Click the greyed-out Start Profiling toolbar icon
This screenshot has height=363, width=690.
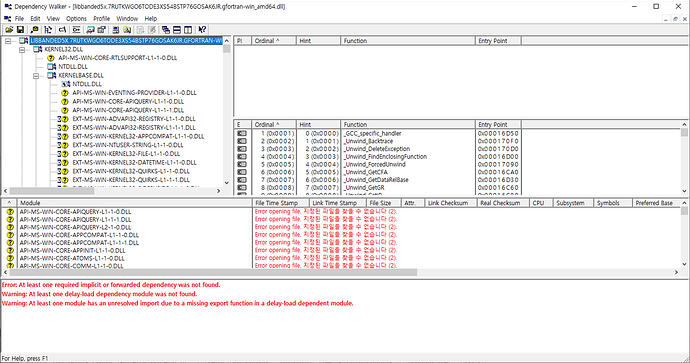pos(140,29)
